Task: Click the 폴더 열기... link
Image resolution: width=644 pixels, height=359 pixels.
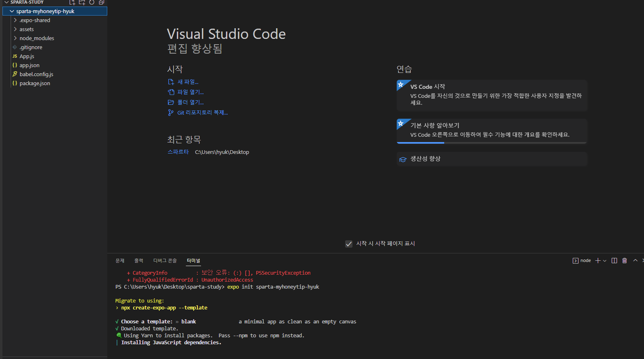Action: click(190, 102)
